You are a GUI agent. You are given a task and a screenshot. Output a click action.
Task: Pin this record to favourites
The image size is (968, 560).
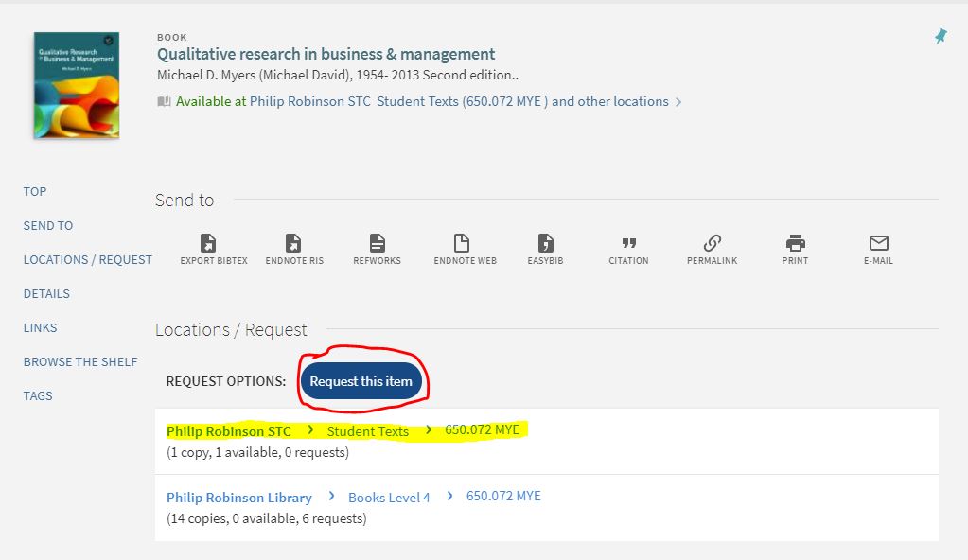coord(940,36)
